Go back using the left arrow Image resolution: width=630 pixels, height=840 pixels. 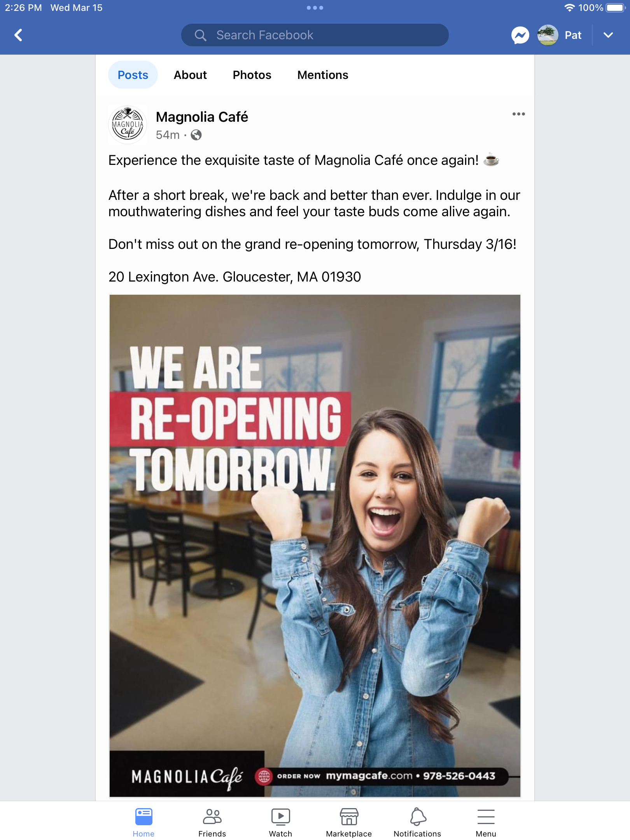(18, 35)
